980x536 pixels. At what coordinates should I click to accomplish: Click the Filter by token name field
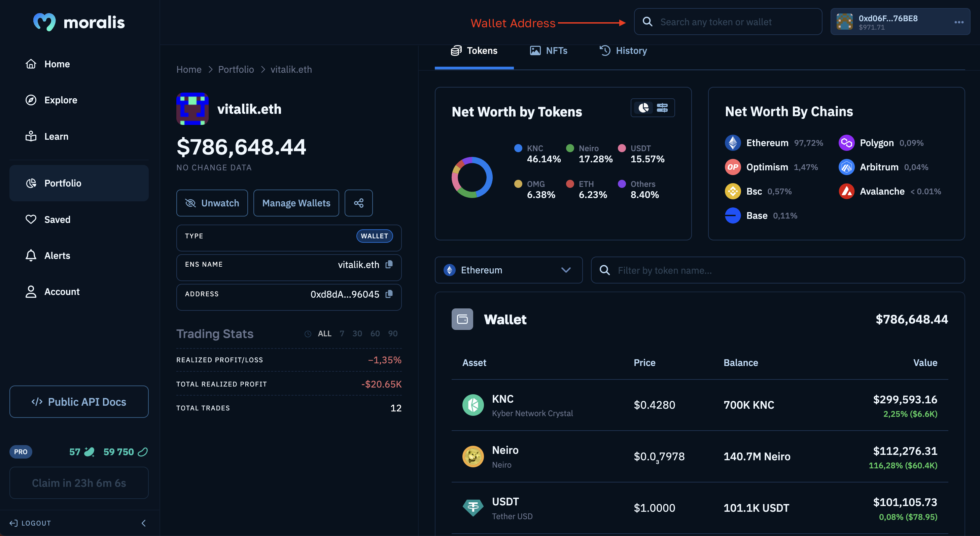(778, 270)
